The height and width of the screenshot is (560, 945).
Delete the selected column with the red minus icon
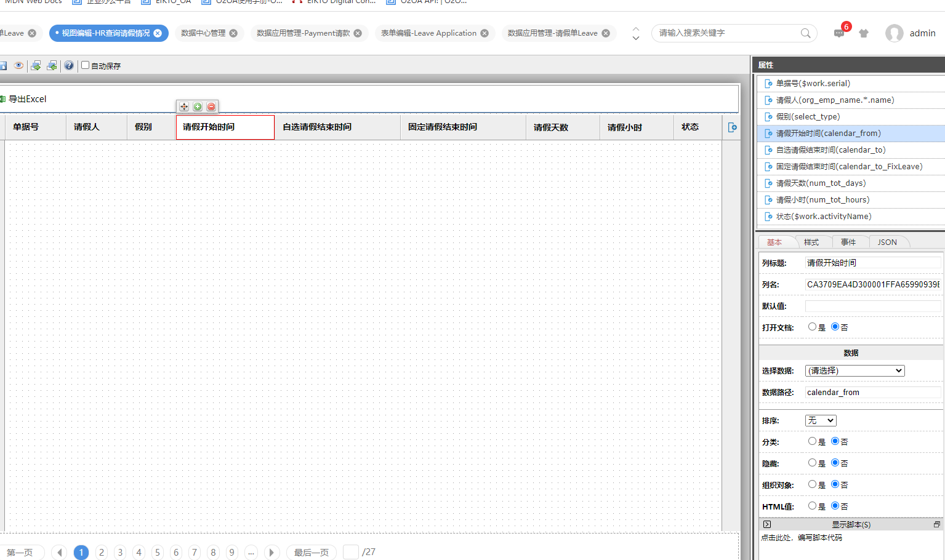tap(211, 106)
